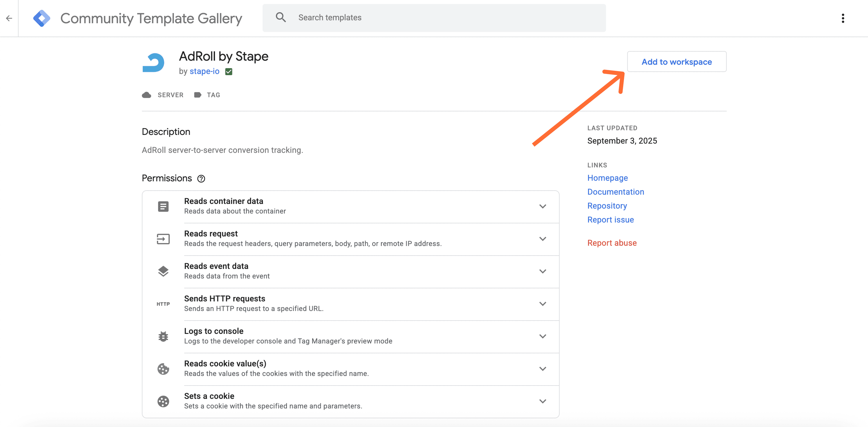The height and width of the screenshot is (427, 868).
Task: Focus the Search templates field
Action: point(434,18)
